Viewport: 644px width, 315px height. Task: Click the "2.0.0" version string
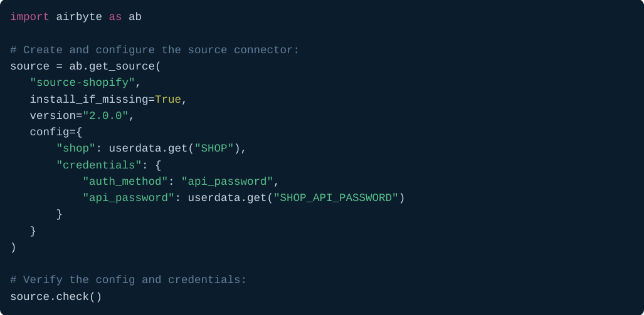tap(105, 116)
